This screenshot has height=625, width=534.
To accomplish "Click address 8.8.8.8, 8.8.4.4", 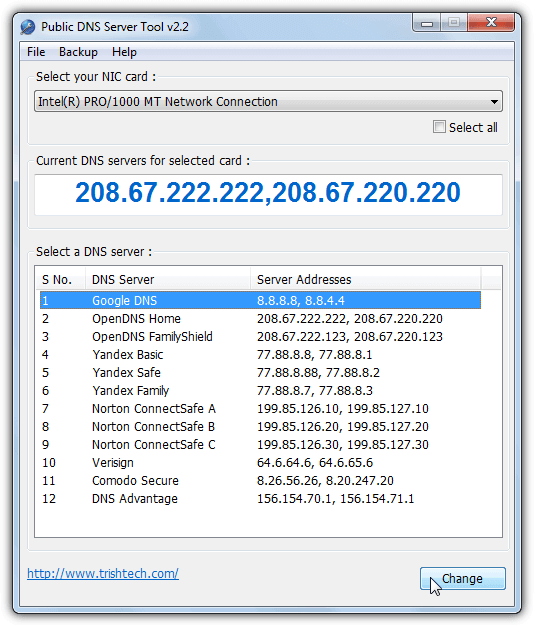I will click(x=300, y=300).
